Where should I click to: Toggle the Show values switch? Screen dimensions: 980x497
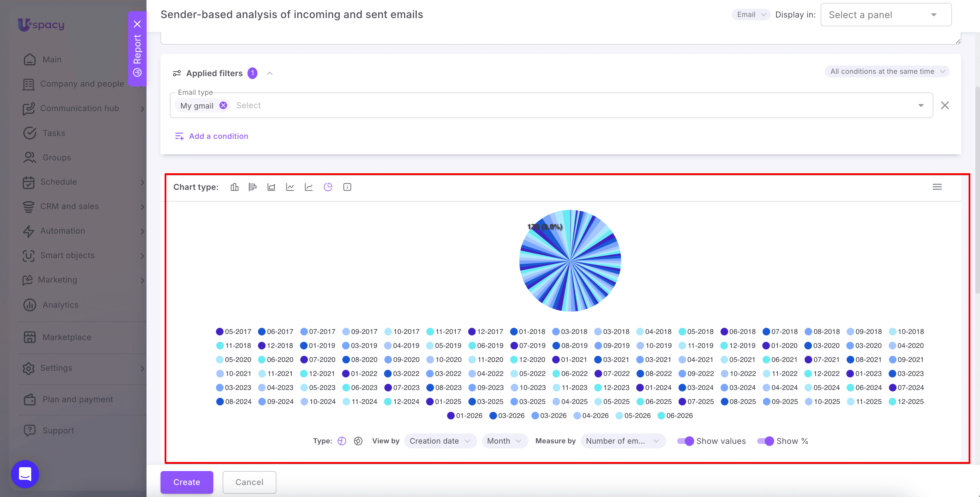[686, 441]
